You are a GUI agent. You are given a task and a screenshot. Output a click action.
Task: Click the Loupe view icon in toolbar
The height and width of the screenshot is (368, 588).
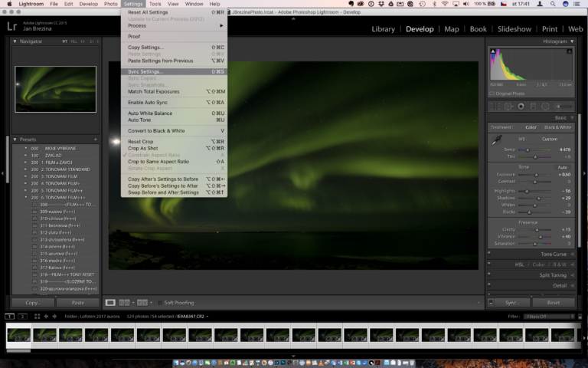(110, 303)
